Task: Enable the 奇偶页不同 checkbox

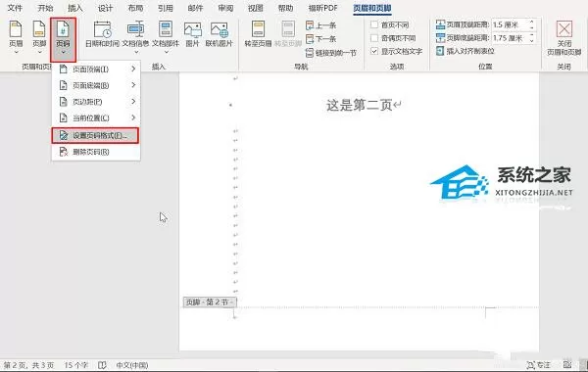Action: (374, 38)
